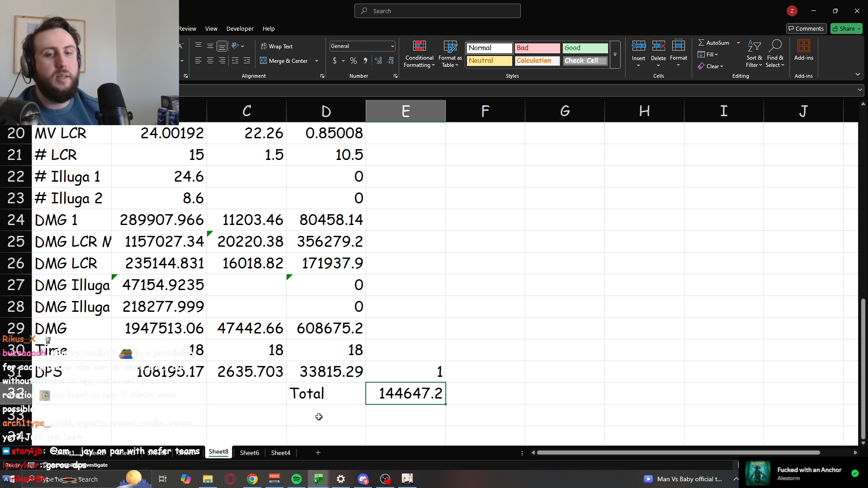Image resolution: width=868 pixels, height=488 pixels.
Task: Click the percent style icon
Action: pos(354,61)
